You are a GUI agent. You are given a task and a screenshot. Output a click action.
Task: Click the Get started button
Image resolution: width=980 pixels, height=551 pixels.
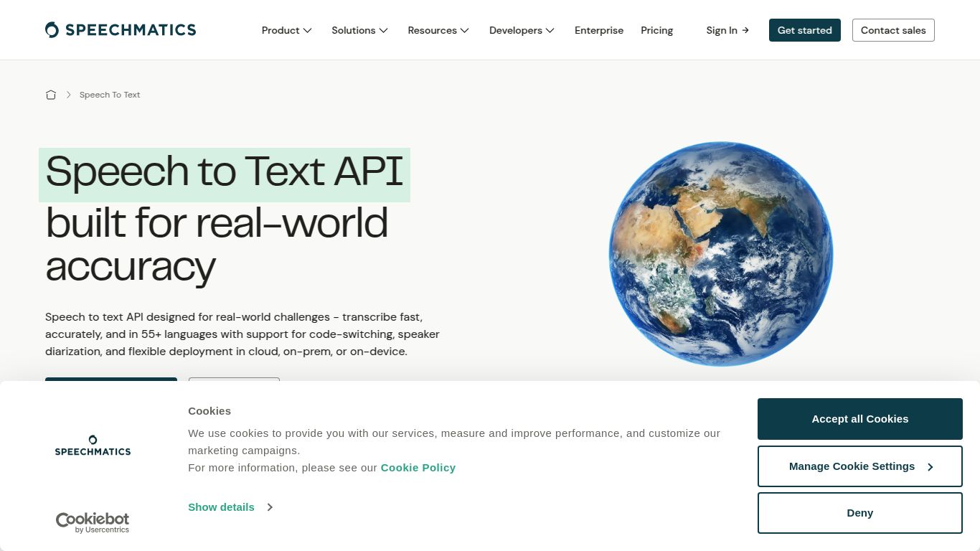[x=804, y=30]
